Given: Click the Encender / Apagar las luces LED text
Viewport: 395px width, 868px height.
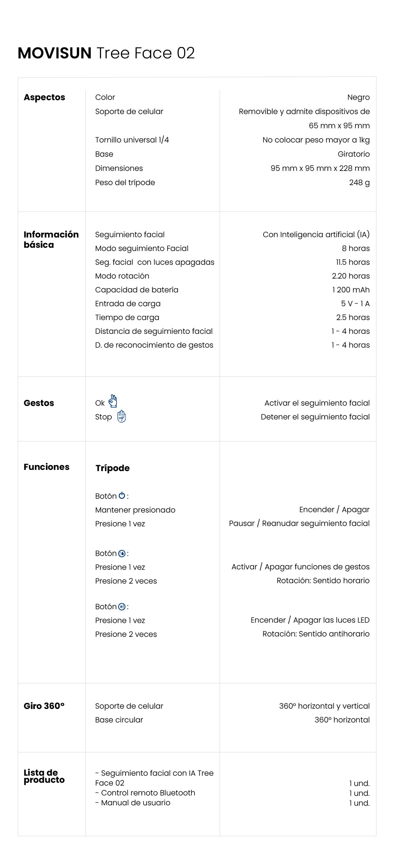Looking at the screenshot, I should 310,620.
